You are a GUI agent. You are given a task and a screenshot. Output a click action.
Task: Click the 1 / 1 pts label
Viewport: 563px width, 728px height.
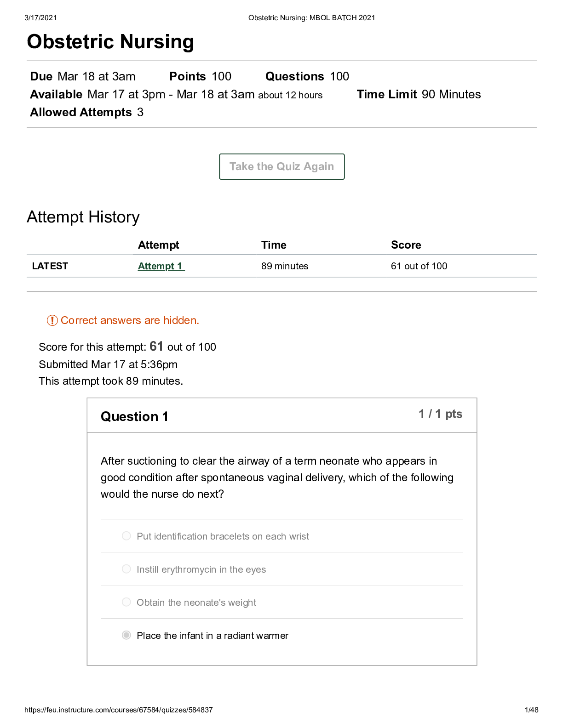pos(440,414)
